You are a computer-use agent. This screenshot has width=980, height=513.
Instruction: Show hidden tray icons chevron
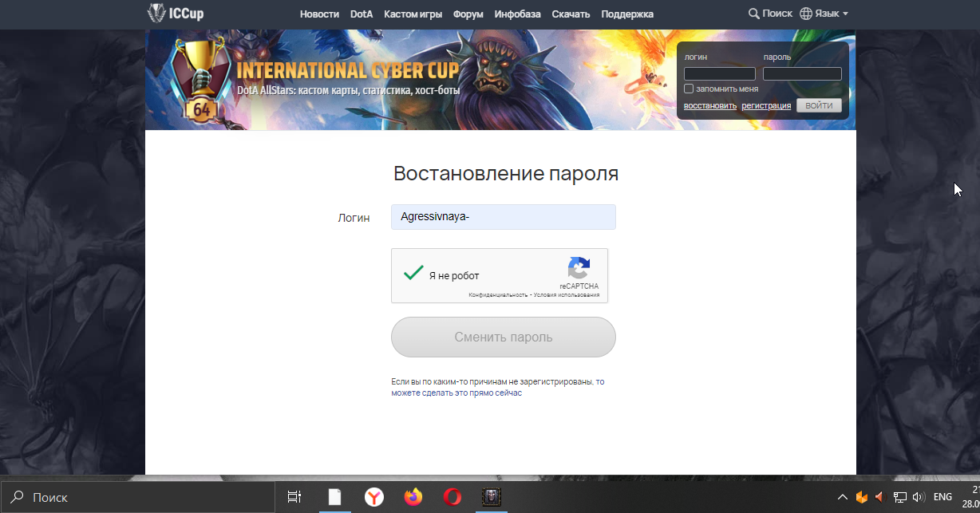coord(843,497)
